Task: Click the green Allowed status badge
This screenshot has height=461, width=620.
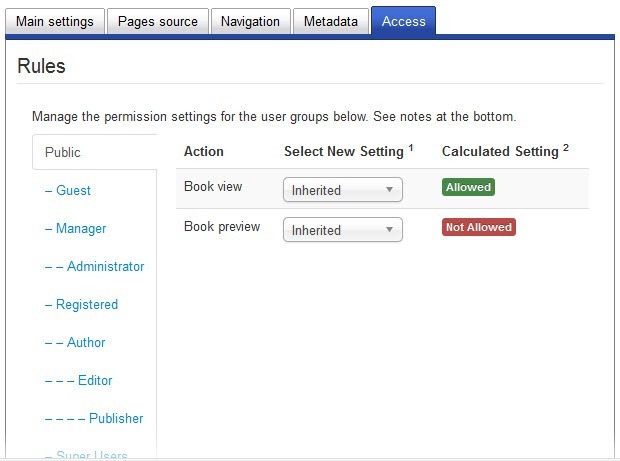Action: 468,187
